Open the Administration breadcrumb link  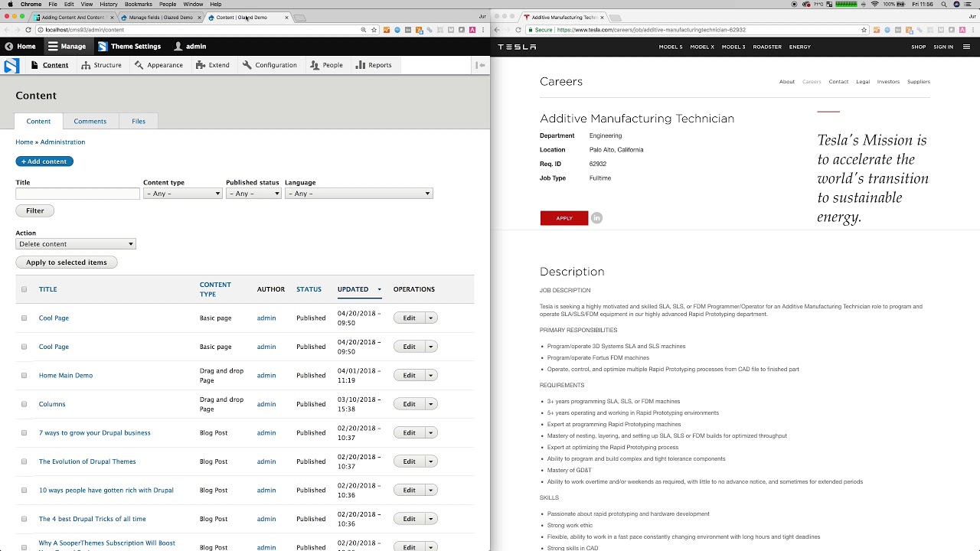(x=63, y=142)
